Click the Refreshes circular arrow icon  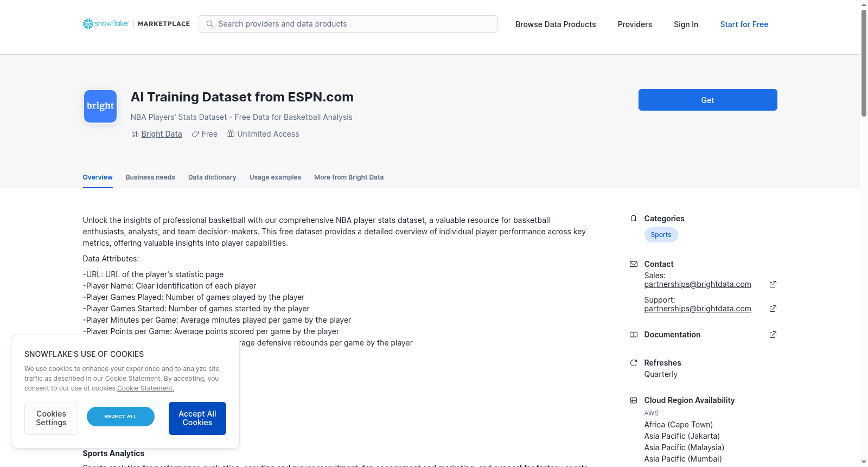tap(634, 363)
